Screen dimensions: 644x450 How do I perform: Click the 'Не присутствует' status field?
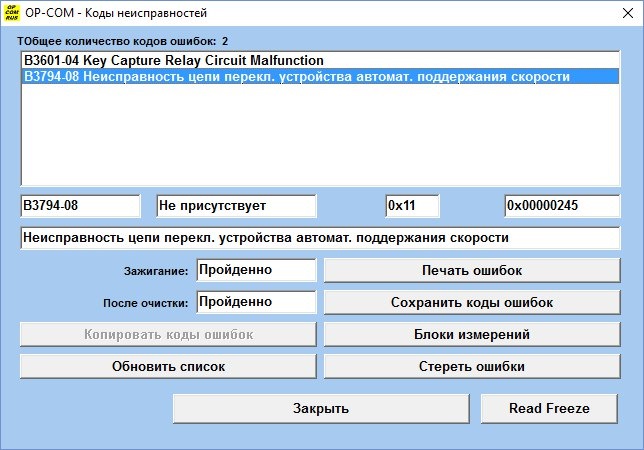[x=236, y=206]
